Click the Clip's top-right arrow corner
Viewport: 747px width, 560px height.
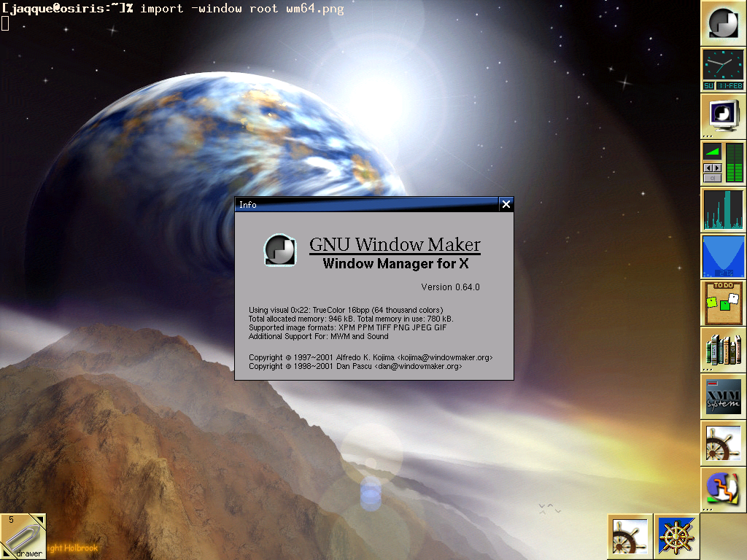(x=39, y=520)
